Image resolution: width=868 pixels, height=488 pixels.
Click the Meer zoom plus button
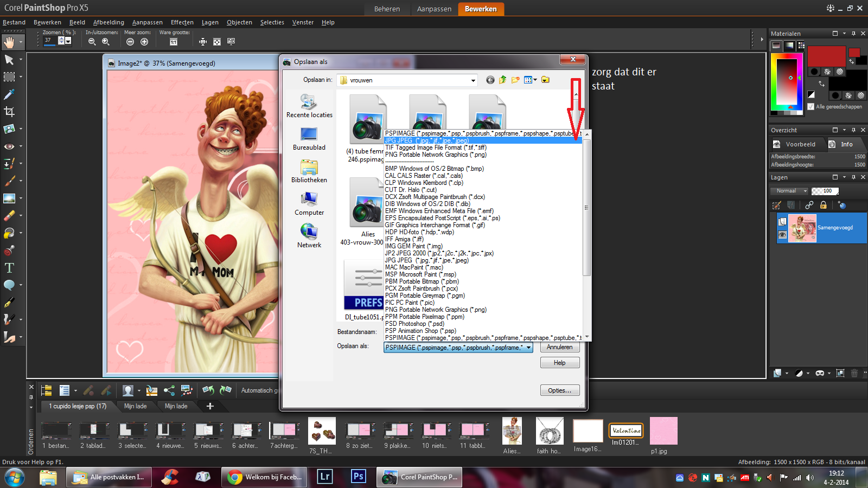pyautogui.click(x=144, y=42)
